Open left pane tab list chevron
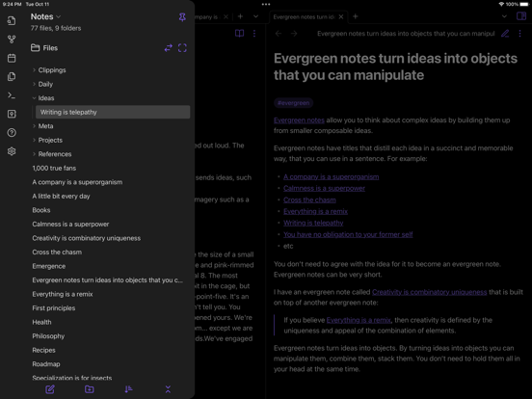 pyautogui.click(x=255, y=16)
